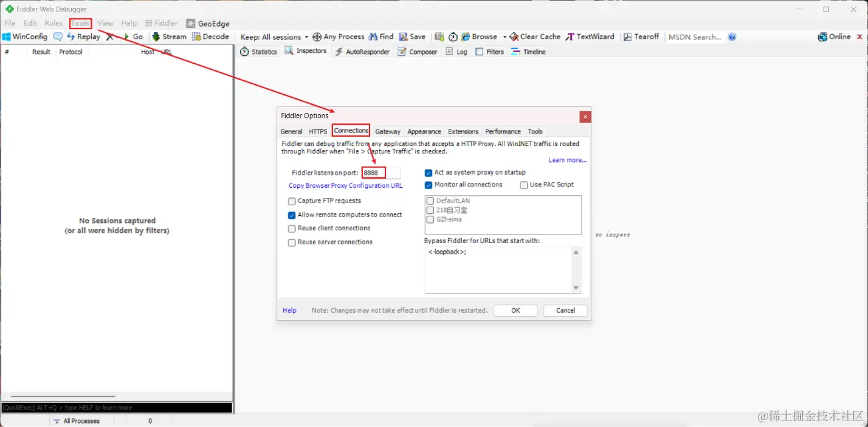The width and height of the screenshot is (868, 427).
Task: Switch to HTTPS tab in Fiddler Options
Action: 318,131
